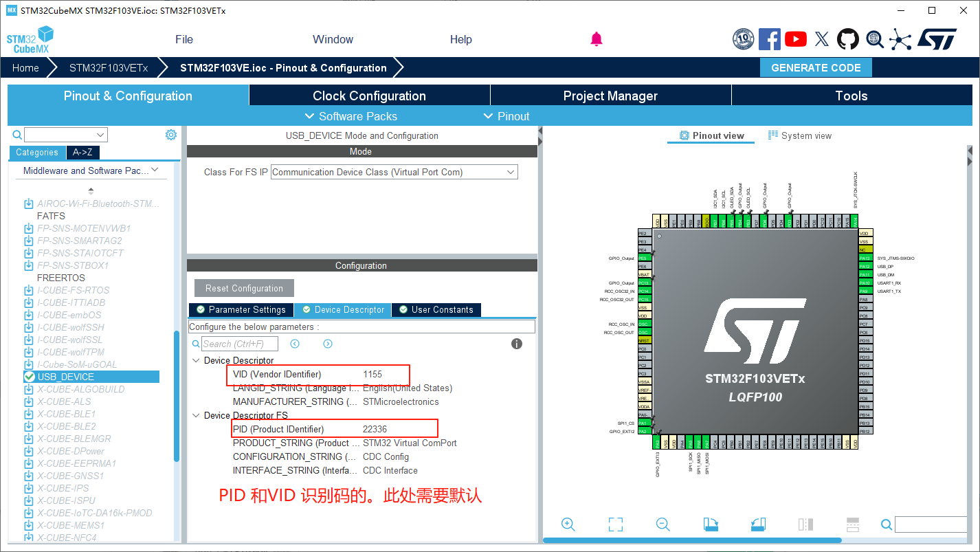Click Reset Configuration button
Image resolution: width=980 pixels, height=552 pixels.
click(244, 288)
